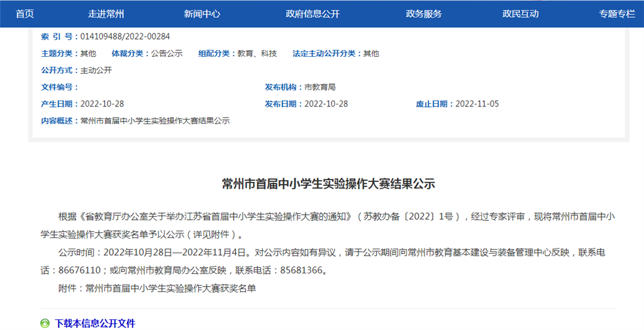Click expiry date 2022-11-05

(477, 104)
